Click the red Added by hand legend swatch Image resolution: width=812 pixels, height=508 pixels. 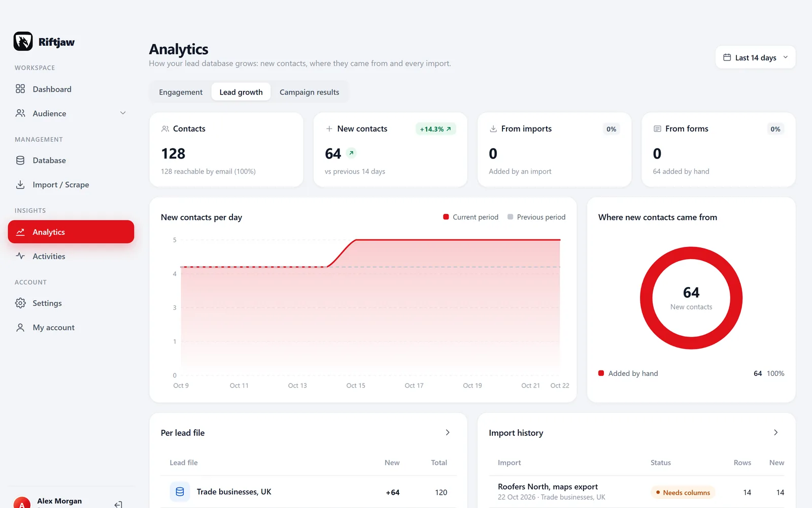click(601, 373)
